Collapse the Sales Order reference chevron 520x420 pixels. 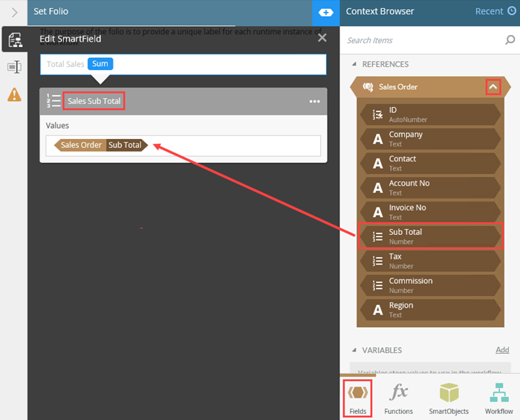(x=493, y=87)
